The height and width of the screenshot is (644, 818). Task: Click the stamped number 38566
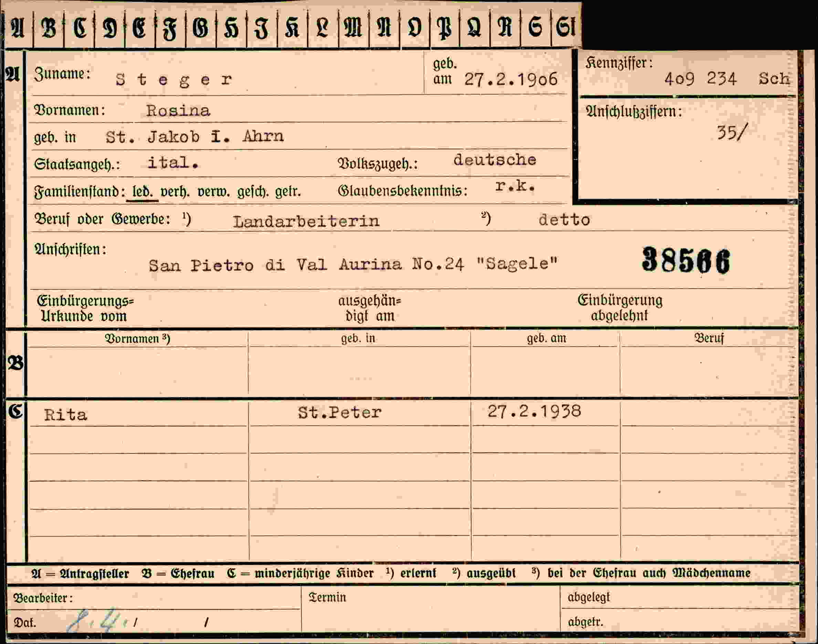point(686,261)
